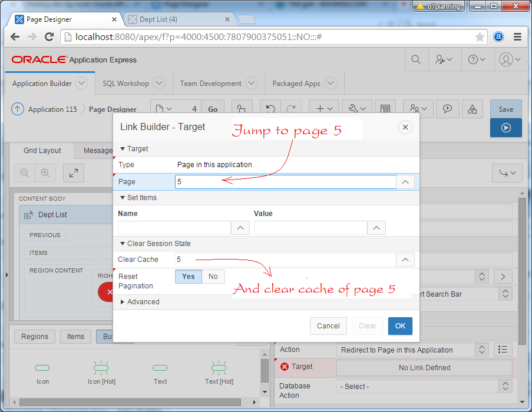Open the Create plus menu
Image resolution: width=532 pixels, height=412 pixels.
(x=324, y=108)
